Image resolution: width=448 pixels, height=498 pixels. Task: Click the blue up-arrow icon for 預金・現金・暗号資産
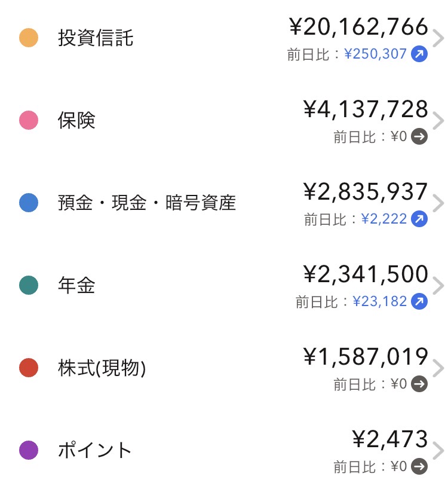click(420, 219)
